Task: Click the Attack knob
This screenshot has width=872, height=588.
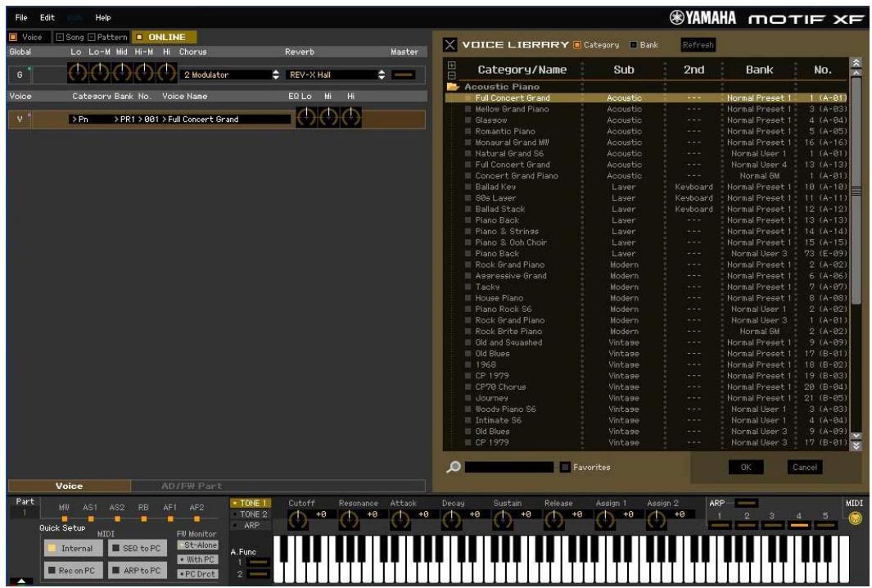Action: click(x=400, y=519)
